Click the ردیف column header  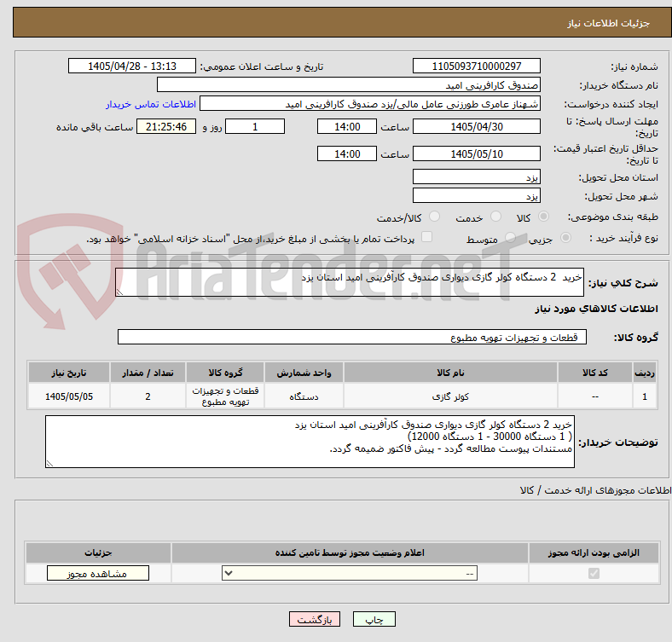[x=645, y=373]
